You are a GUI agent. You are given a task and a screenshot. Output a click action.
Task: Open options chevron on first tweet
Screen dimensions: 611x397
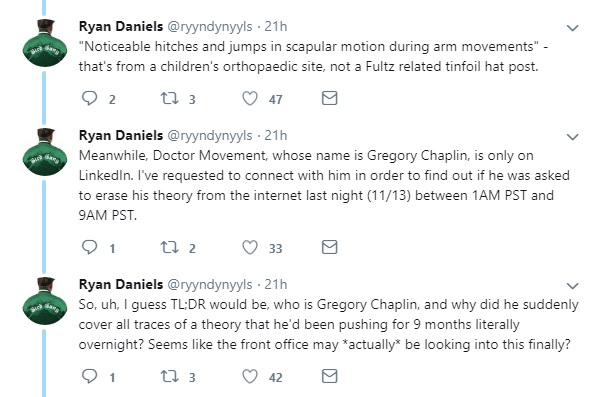(572, 28)
